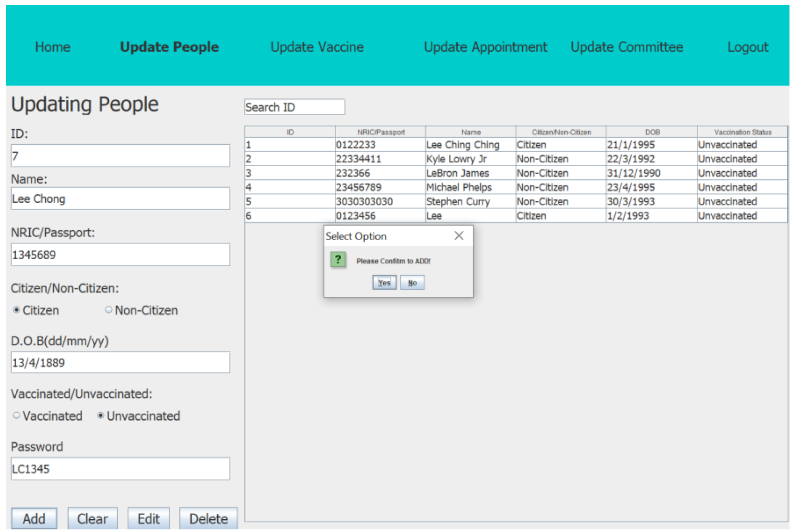798x532 pixels.
Task: Enable the Vaccinated option
Action: [17, 415]
